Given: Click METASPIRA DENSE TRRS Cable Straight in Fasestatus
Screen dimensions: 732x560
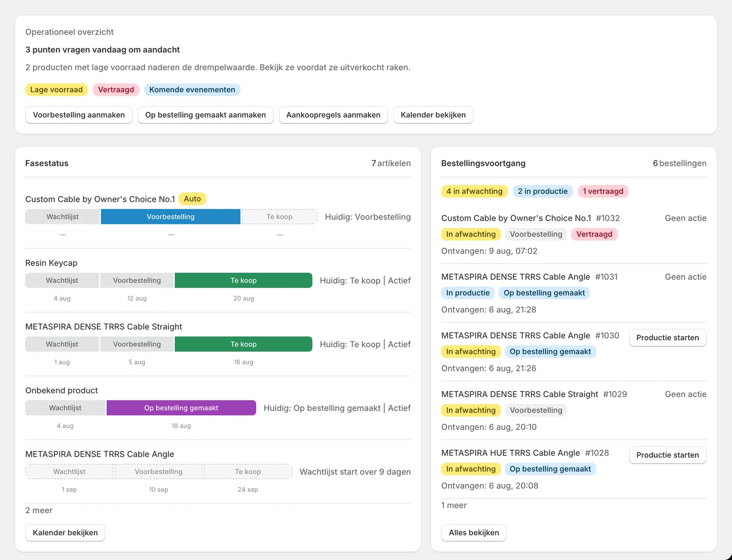Looking at the screenshot, I should 104,327.
